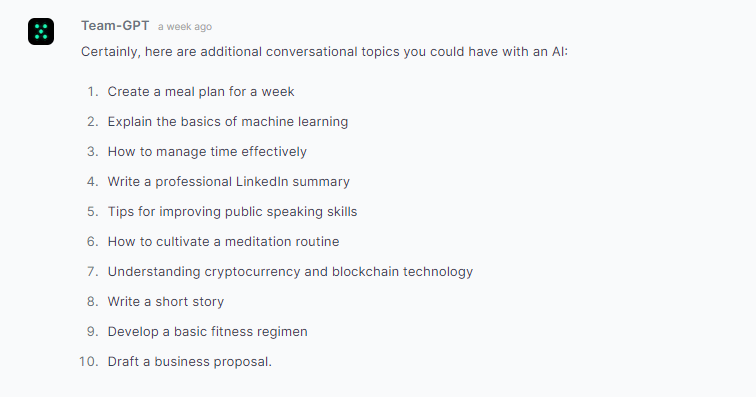This screenshot has height=397, width=756.
Task: Select 'Develop a basic fitness regimen' item
Action: (207, 331)
